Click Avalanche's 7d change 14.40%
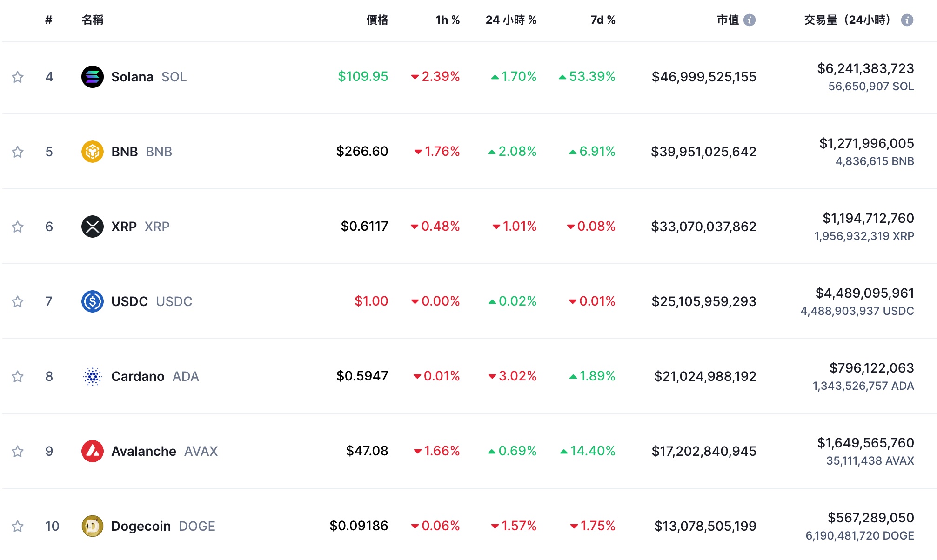The height and width of the screenshot is (560, 937). pyautogui.click(x=588, y=451)
